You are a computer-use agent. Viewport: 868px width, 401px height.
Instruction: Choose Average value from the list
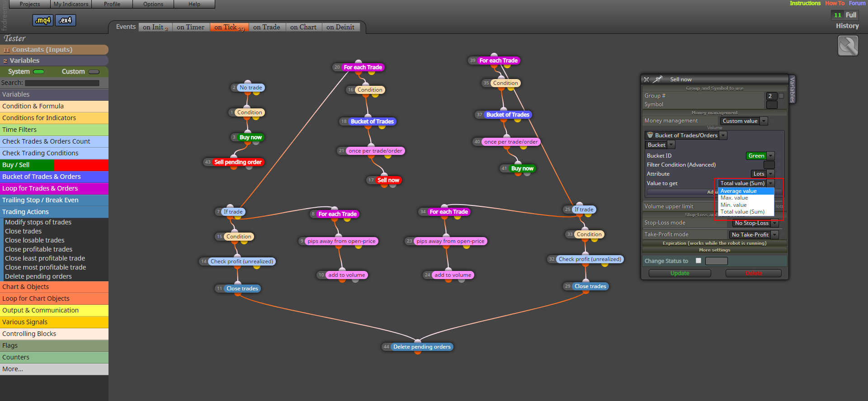[x=746, y=191]
